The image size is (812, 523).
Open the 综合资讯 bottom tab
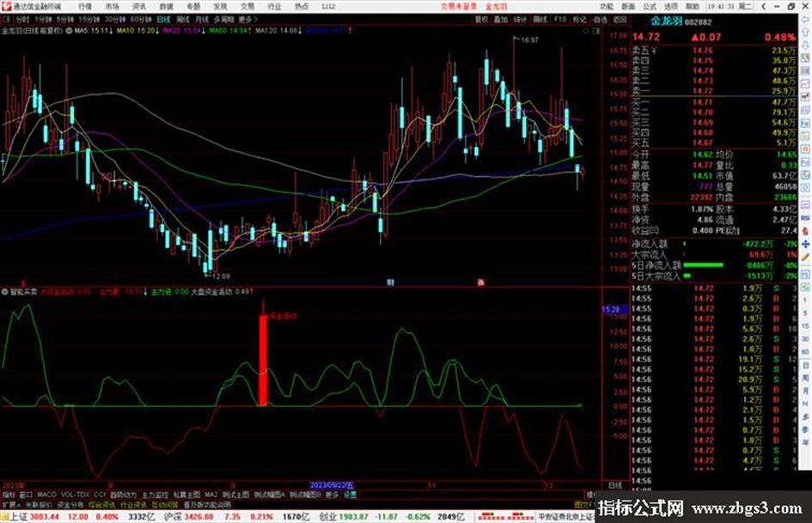(101, 504)
